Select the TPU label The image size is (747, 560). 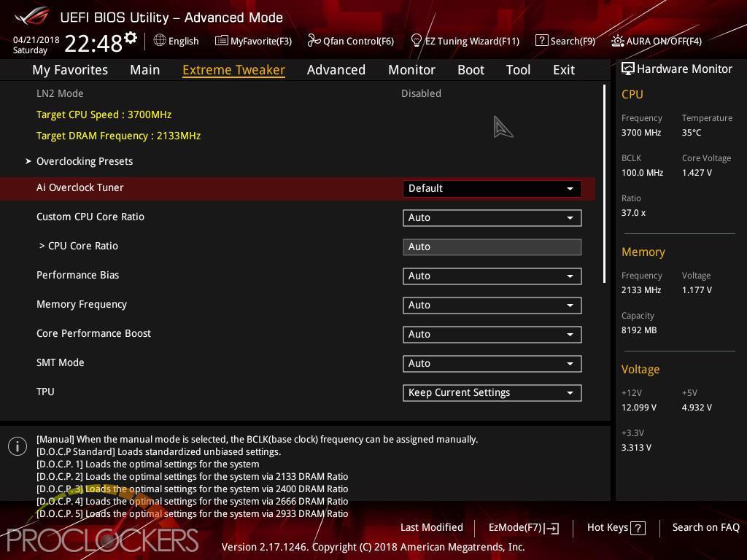click(x=45, y=392)
